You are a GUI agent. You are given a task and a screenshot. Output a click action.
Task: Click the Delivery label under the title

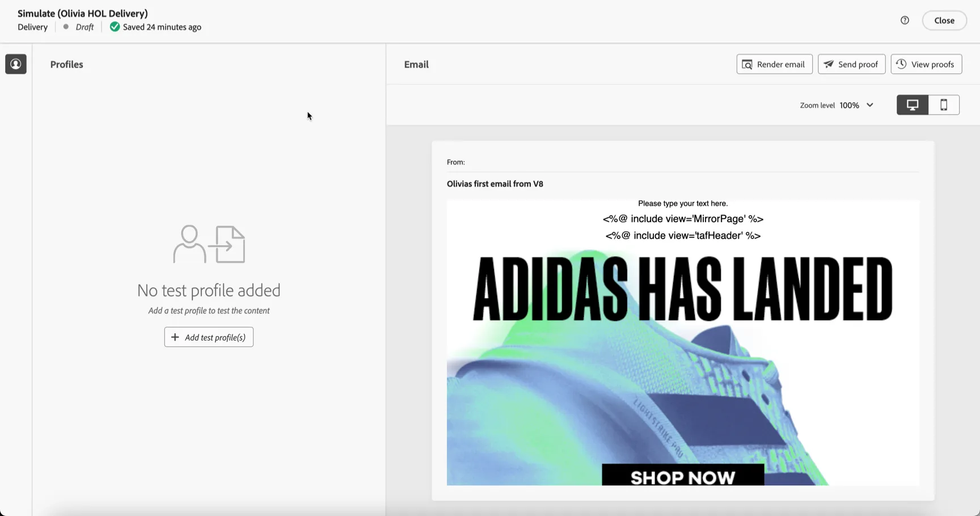[33, 27]
